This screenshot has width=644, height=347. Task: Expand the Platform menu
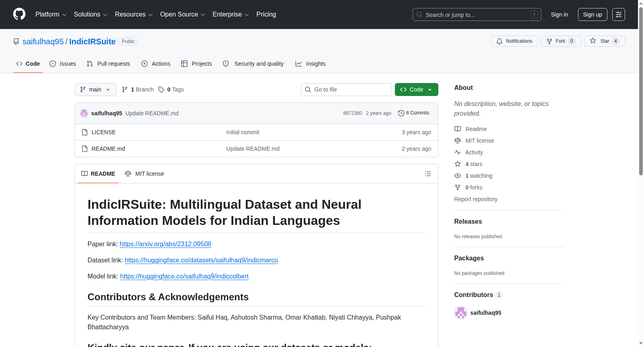(51, 15)
